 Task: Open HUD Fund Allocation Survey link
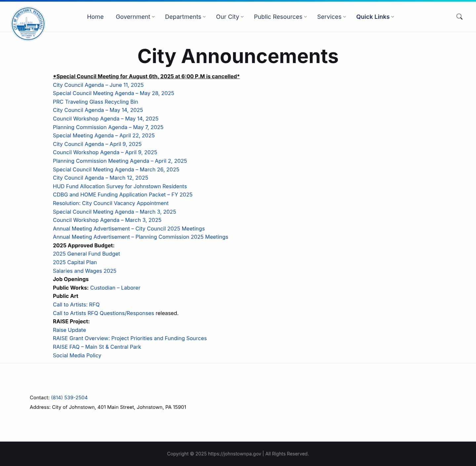[x=120, y=186]
